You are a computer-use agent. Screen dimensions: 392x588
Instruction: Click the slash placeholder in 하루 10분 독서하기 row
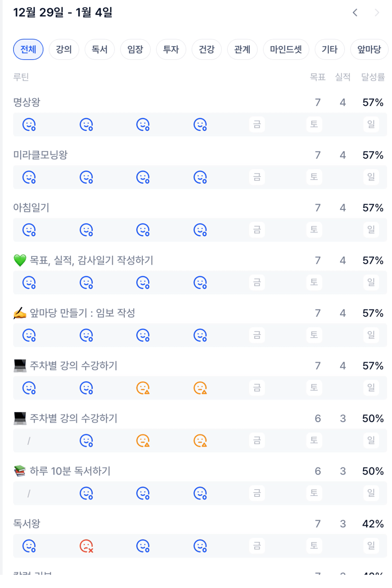[29, 493]
